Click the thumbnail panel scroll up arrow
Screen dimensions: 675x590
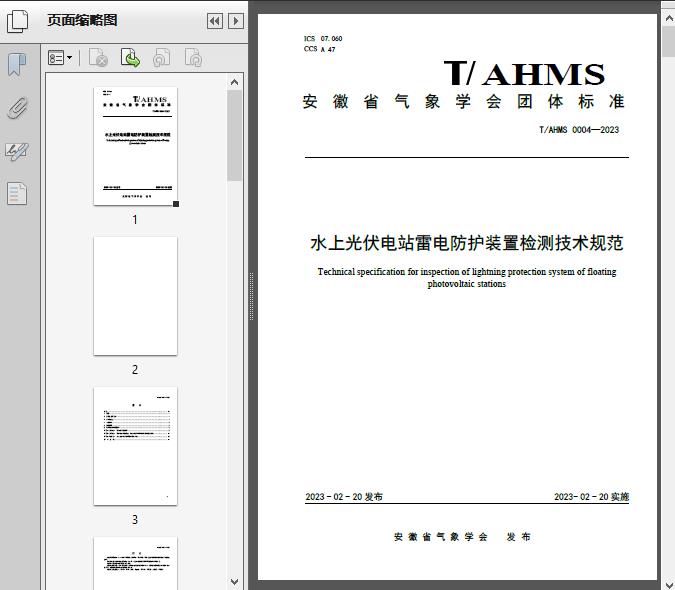pos(235,82)
